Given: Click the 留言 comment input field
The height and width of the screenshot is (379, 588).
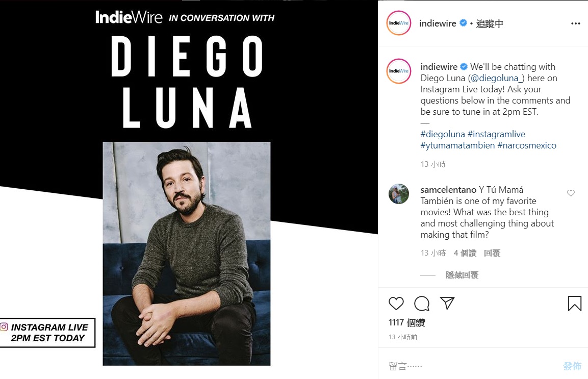Looking at the screenshot, I should pyautogui.click(x=473, y=366).
